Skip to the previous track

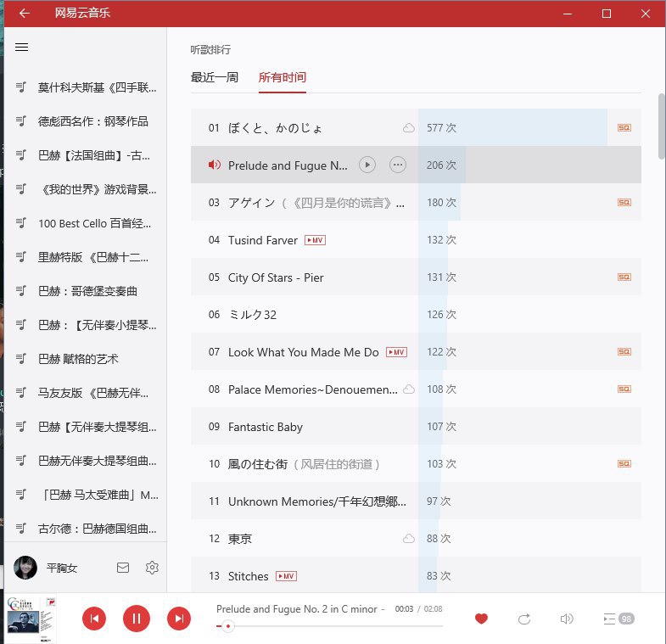pos(94,619)
